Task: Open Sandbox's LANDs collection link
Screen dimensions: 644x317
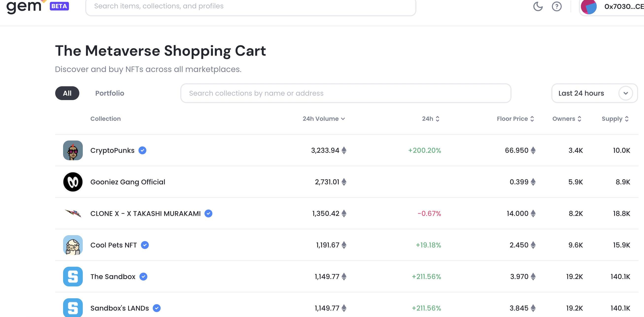Action: coord(119,308)
